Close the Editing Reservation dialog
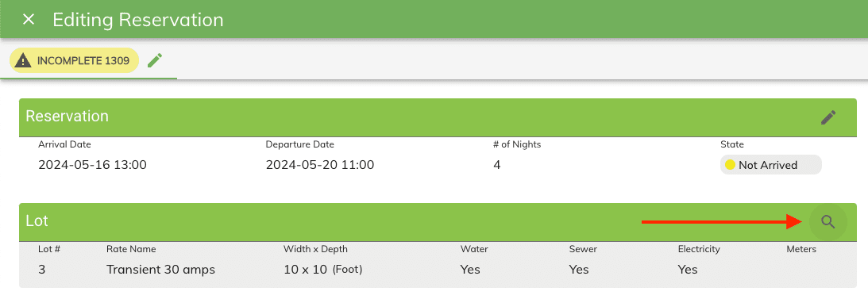Image resolution: width=868 pixels, height=299 pixels. (x=29, y=19)
